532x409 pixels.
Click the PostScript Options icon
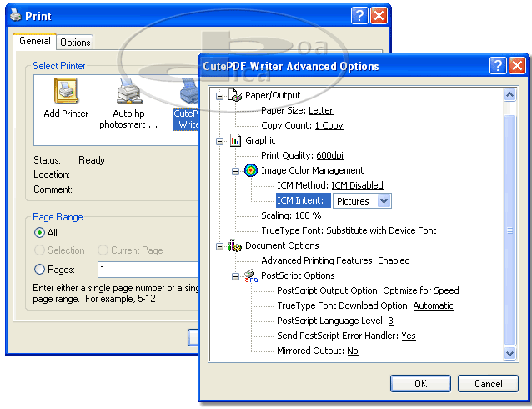coord(251,276)
